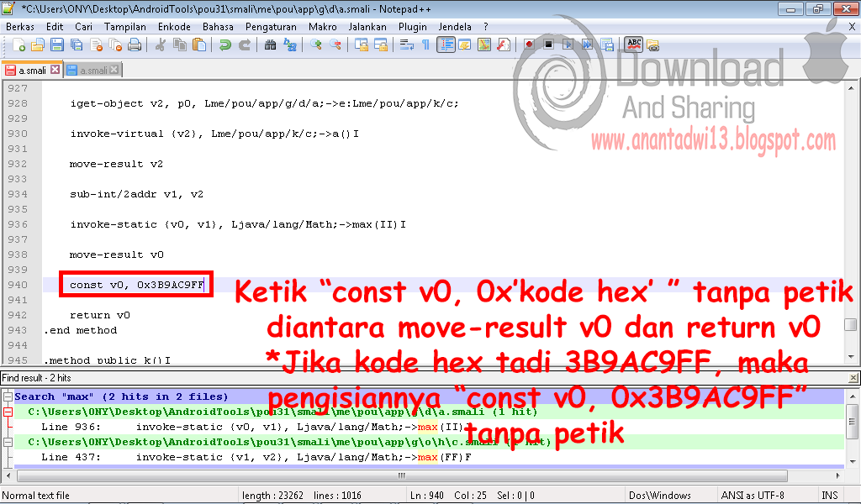Open the Cari menu
861x504 pixels.
click(83, 27)
